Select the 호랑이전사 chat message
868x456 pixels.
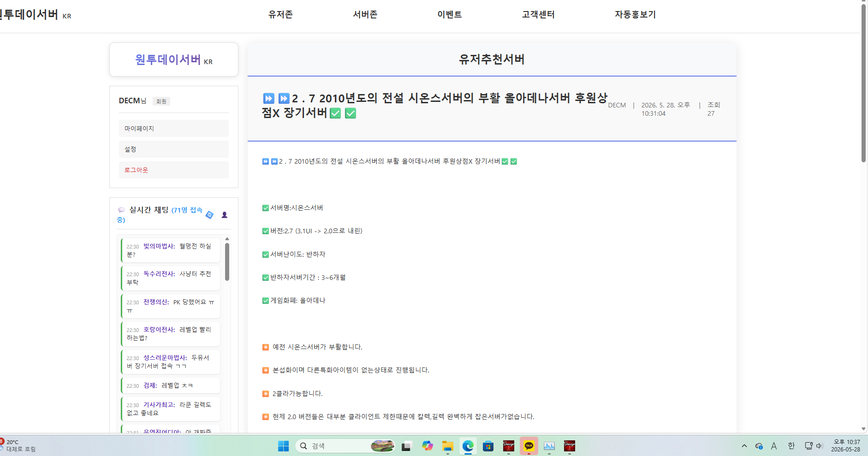point(171,334)
